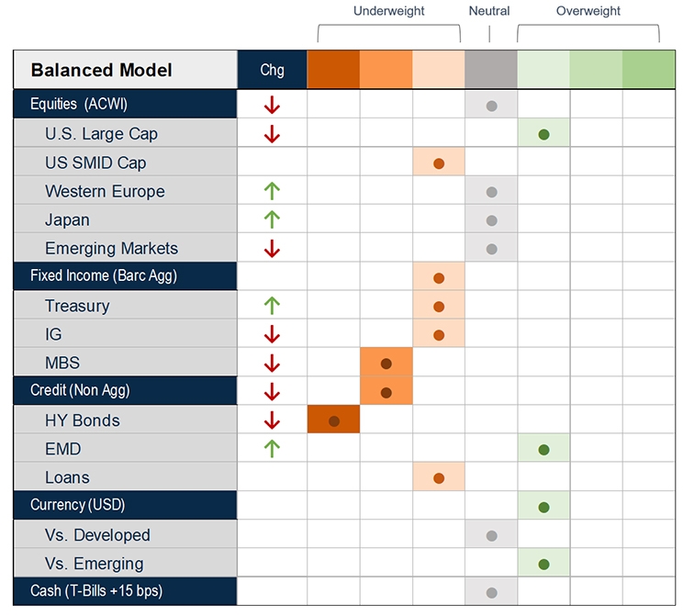Select the Vs. Emerging row label
The image size is (683, 616).
click(x=94, y=564)
